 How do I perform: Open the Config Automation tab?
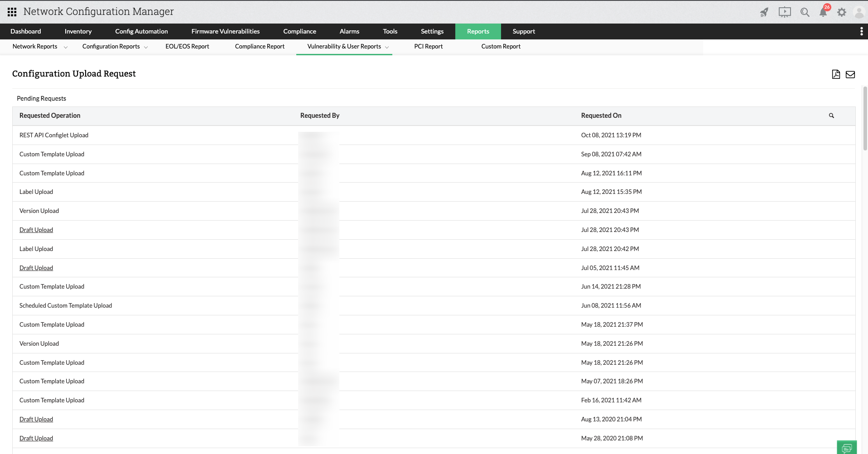click(x=141, y=31)
